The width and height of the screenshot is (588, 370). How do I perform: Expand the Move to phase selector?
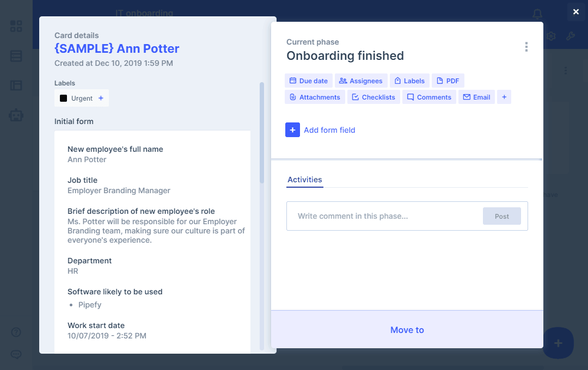click(407, 330)
